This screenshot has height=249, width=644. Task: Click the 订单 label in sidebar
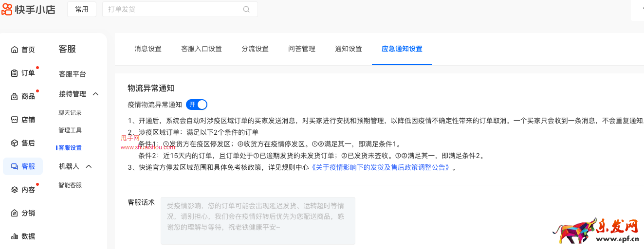(28, 73)
